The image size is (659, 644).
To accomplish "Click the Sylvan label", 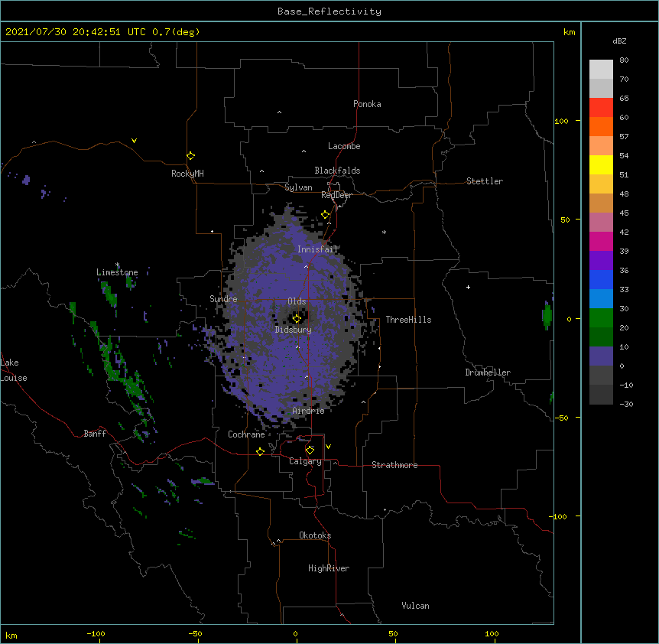I will click(298, 187).
